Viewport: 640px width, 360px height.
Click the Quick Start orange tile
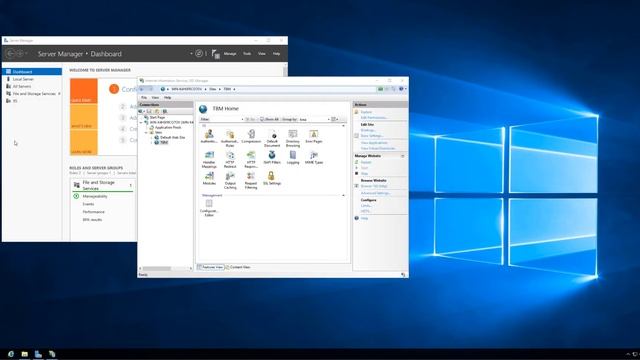coord(84,91)
